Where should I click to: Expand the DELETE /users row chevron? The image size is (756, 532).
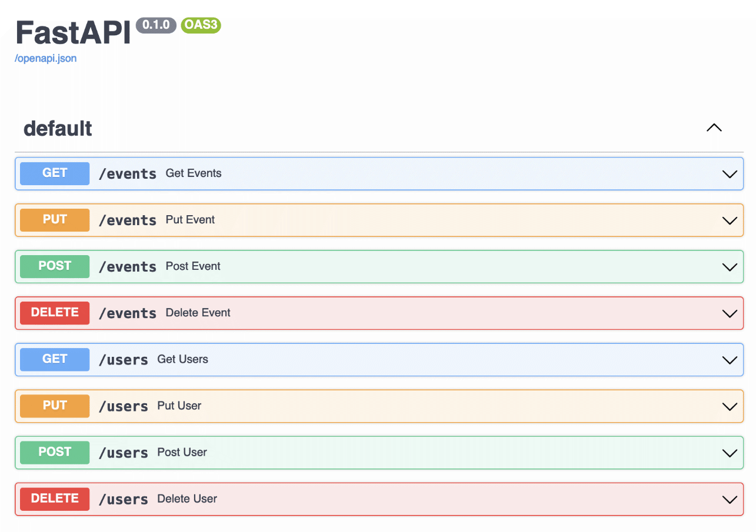click(x=730, y=499)
